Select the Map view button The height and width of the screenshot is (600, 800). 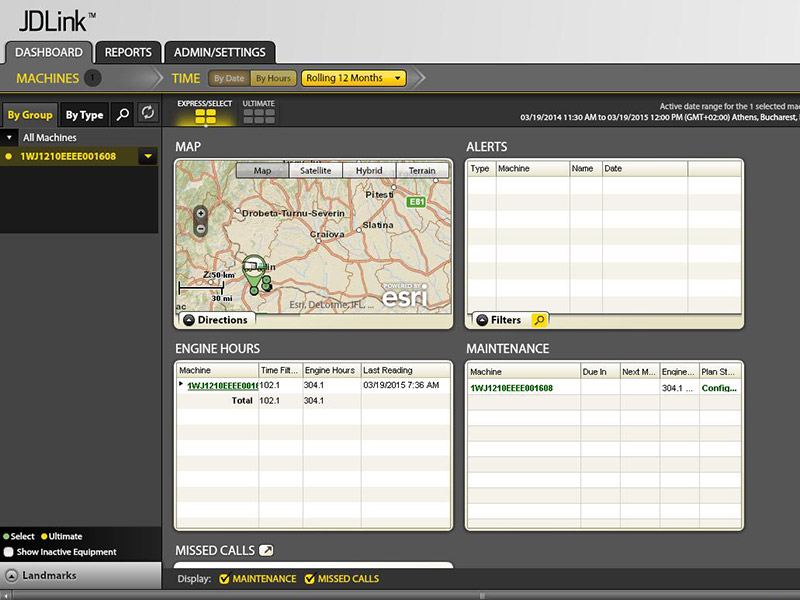(262, 170)
